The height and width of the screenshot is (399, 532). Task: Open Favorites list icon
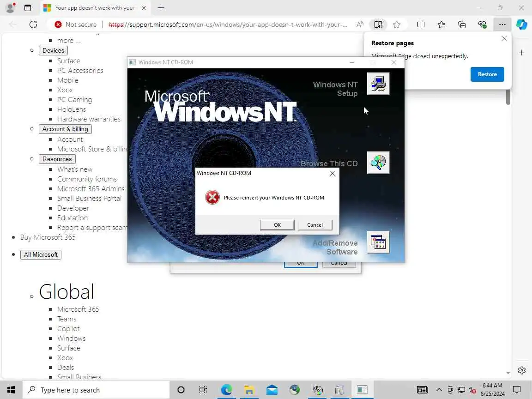click(x=441, y=24)
